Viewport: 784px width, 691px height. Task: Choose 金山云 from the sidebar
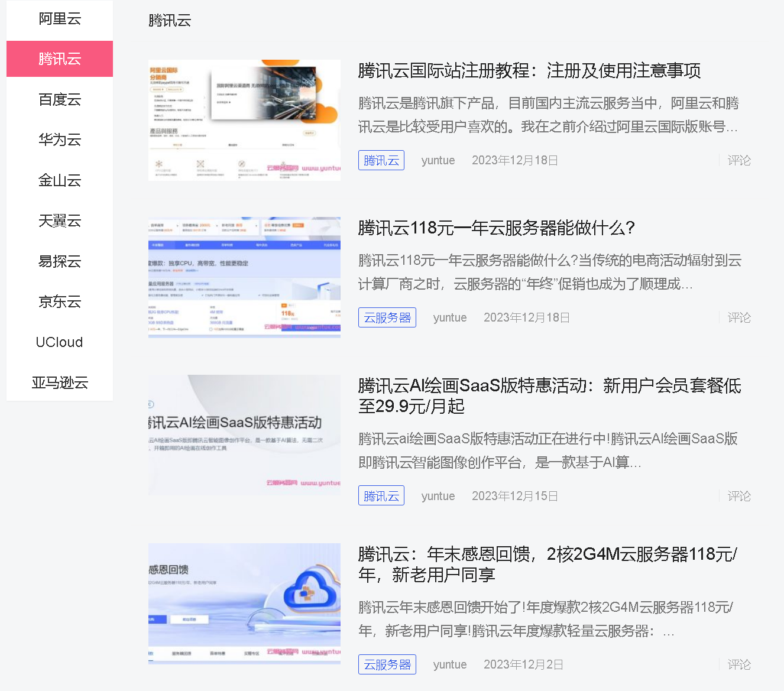point(60,180)
